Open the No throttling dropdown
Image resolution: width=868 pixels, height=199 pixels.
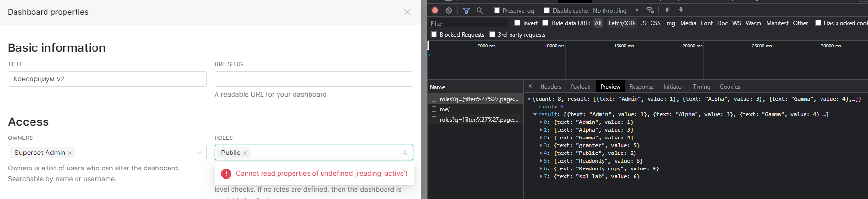tap(616, 10)
